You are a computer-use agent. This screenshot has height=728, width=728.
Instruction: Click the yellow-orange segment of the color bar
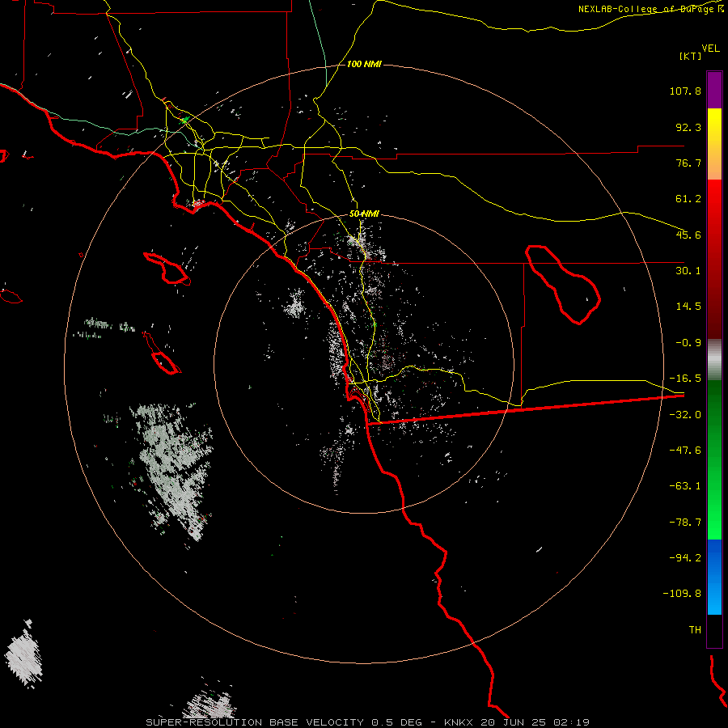(x=714, y=144)
